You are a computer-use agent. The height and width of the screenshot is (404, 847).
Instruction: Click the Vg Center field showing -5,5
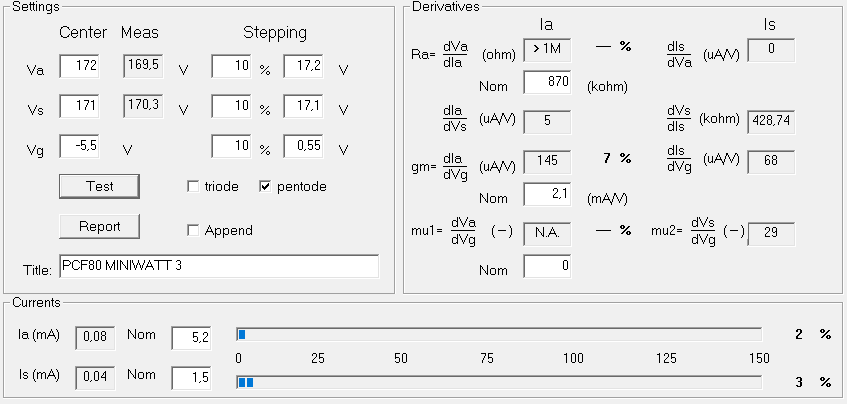pyautogui.click(x=79, y=146)
